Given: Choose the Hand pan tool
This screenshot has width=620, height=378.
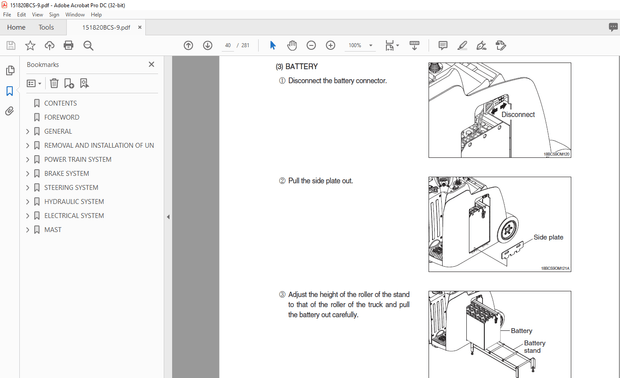Looking at the screenshot, I should coord(292,45).
